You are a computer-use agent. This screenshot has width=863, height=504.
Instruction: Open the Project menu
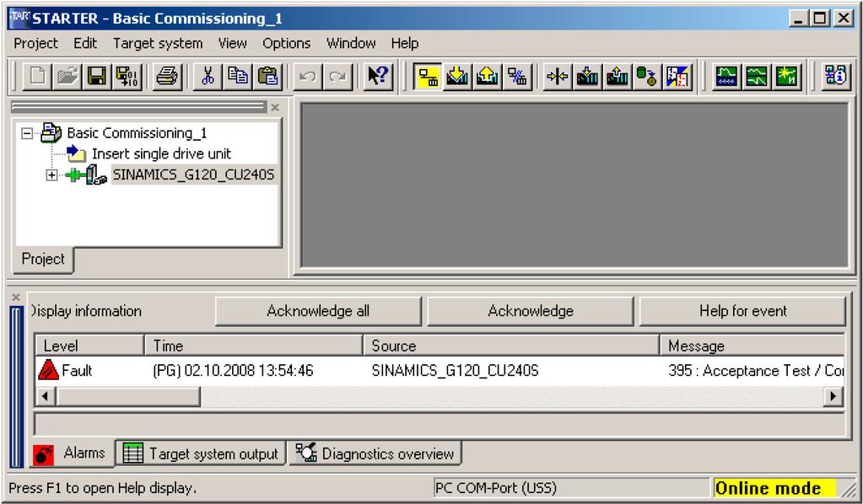tap(35, 43)
